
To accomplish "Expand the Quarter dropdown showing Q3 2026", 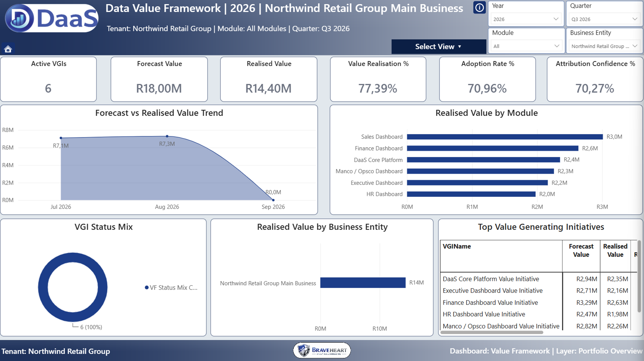I will coord(604,19).
